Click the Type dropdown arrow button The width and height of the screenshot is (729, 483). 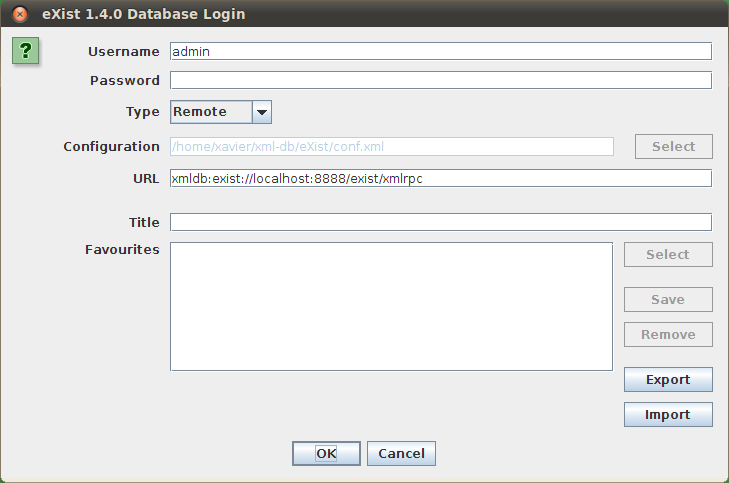(x=262, y=112)
